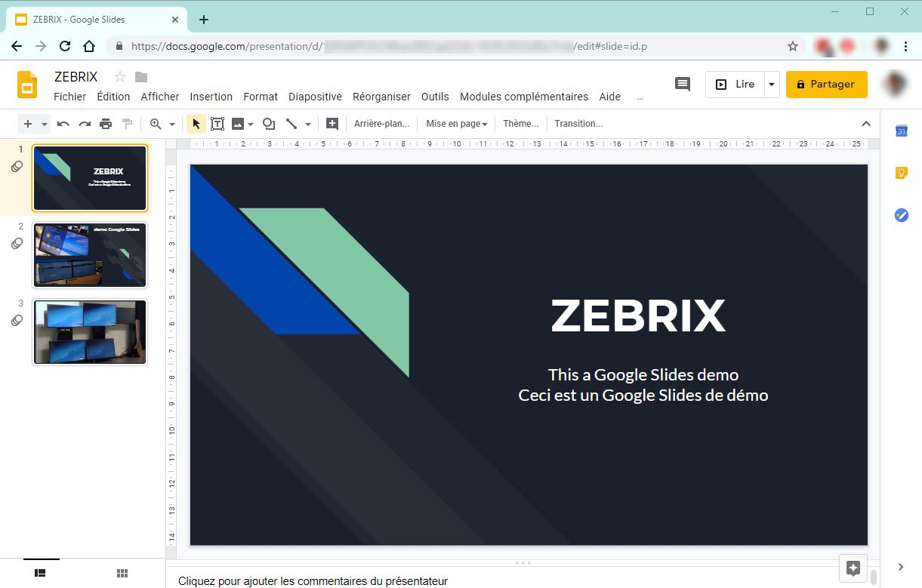Choose the select cursor tool

[x=196, y=124]
